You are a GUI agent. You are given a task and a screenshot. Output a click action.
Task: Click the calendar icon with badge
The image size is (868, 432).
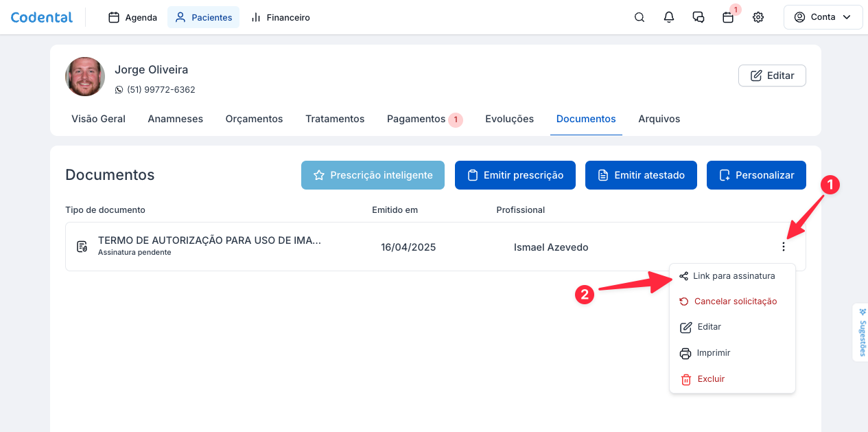(x=728, y=17)
